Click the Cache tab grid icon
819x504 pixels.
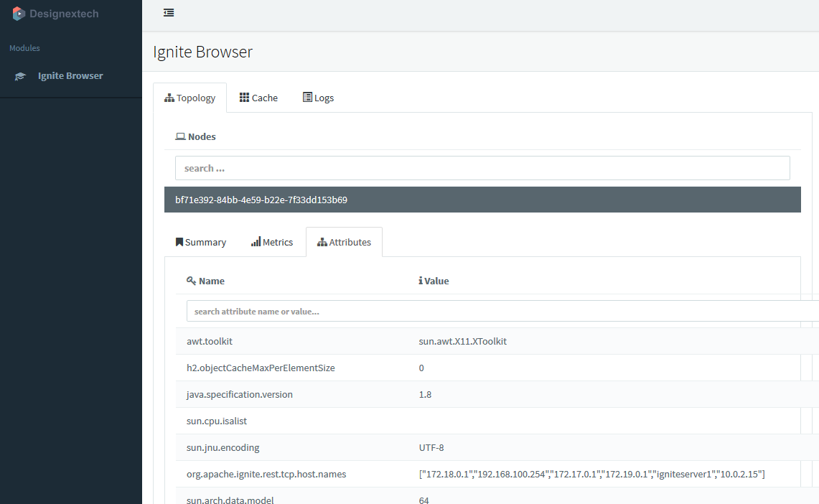(x=245, y=97)
